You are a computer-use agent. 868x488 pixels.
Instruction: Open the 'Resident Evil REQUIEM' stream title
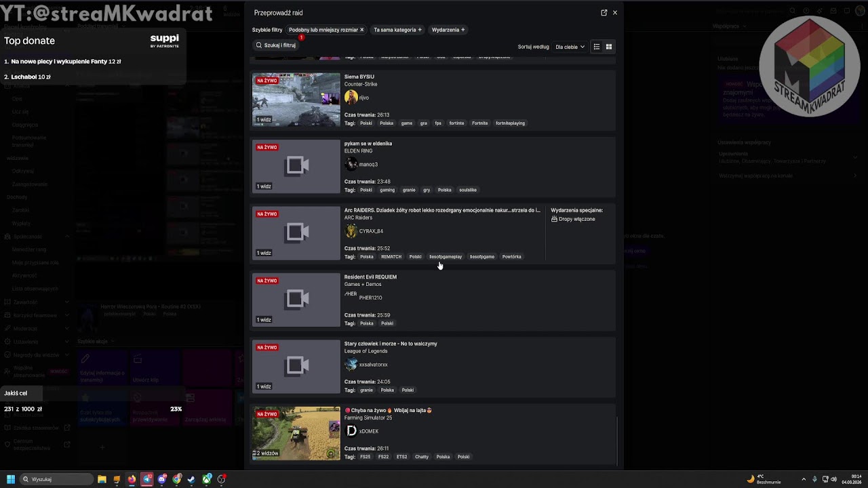tap(370, 277)
